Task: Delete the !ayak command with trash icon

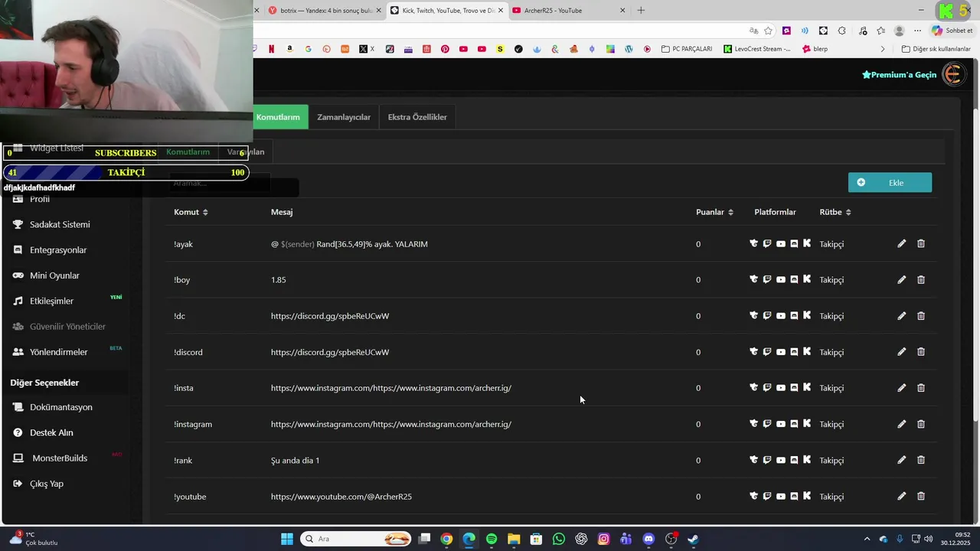Action: tap(921, 243)
